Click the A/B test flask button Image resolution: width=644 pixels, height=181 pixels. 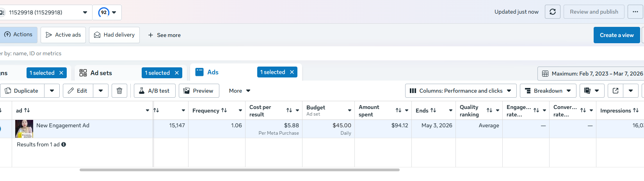155,91
